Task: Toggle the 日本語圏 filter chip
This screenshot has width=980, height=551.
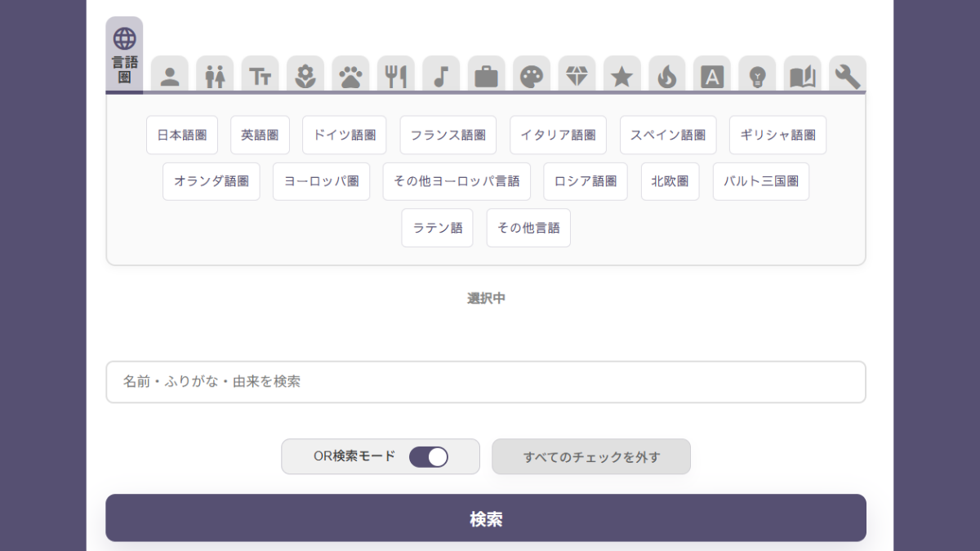Action: pos(182,136)
